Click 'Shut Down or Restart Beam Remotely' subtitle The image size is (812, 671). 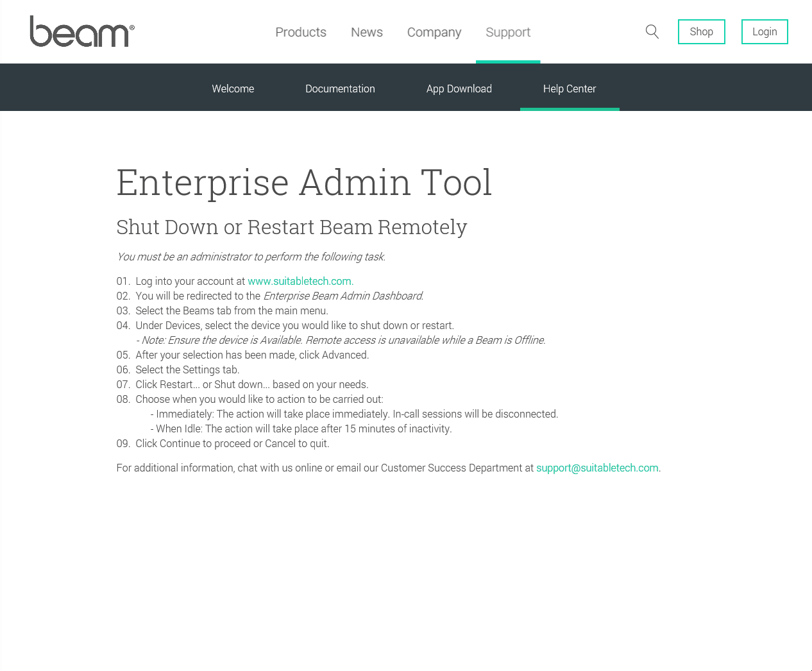coord(292,227)
